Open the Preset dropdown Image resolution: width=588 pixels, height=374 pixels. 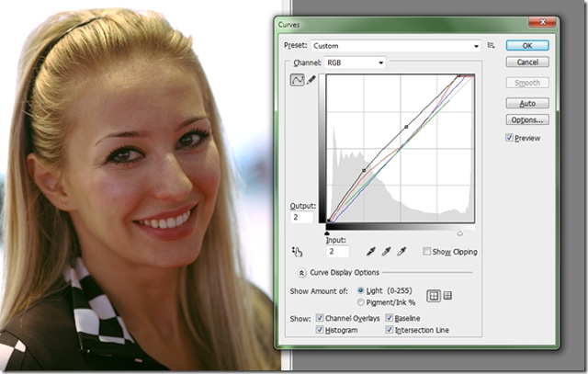click(x=396, y=46)
